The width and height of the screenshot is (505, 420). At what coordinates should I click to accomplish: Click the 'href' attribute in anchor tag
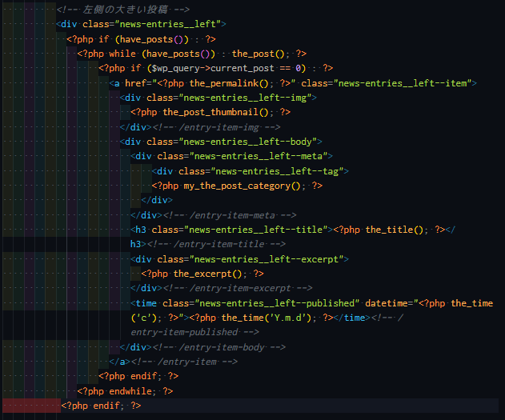click(x=135, y=83)
